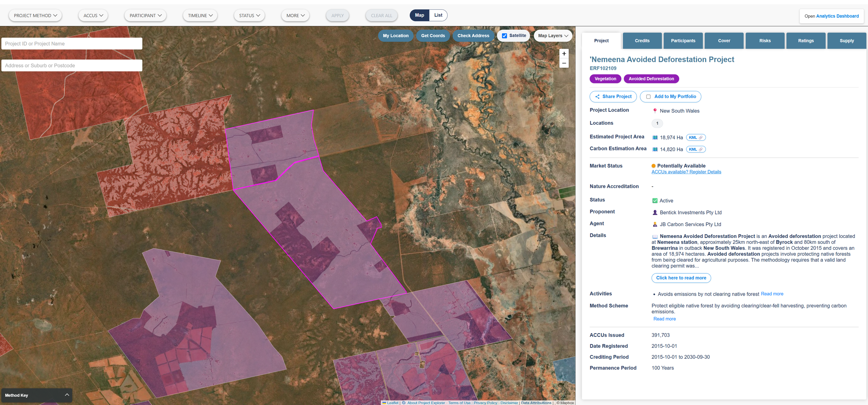Check the Add to My Portfolio box
Screen dimensions: 868x405
point(648,97)
